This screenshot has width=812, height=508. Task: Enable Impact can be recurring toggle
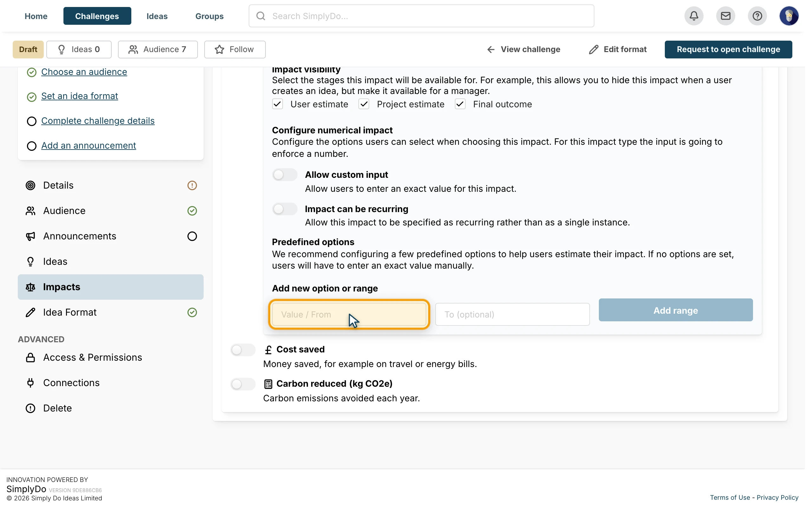pyautogui.click(x=285, y=209)
